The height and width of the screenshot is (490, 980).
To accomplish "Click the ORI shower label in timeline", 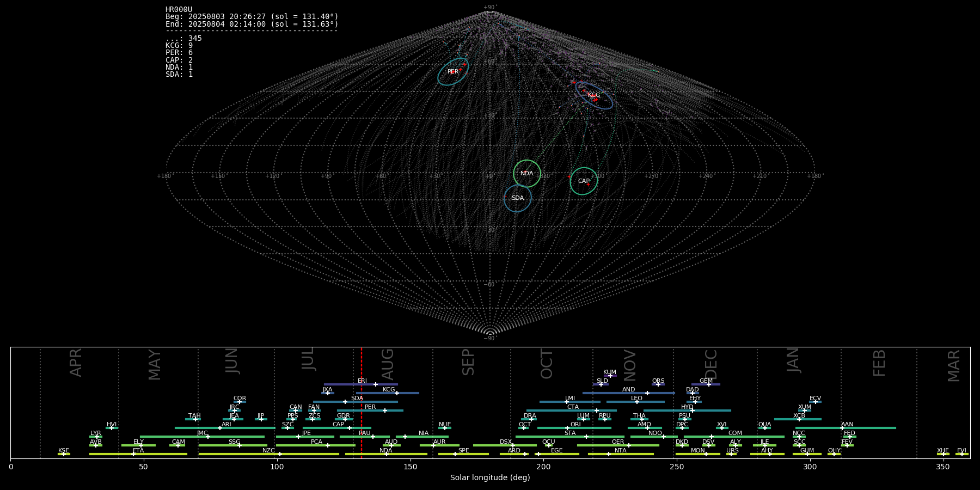I will tap(575, 425).
